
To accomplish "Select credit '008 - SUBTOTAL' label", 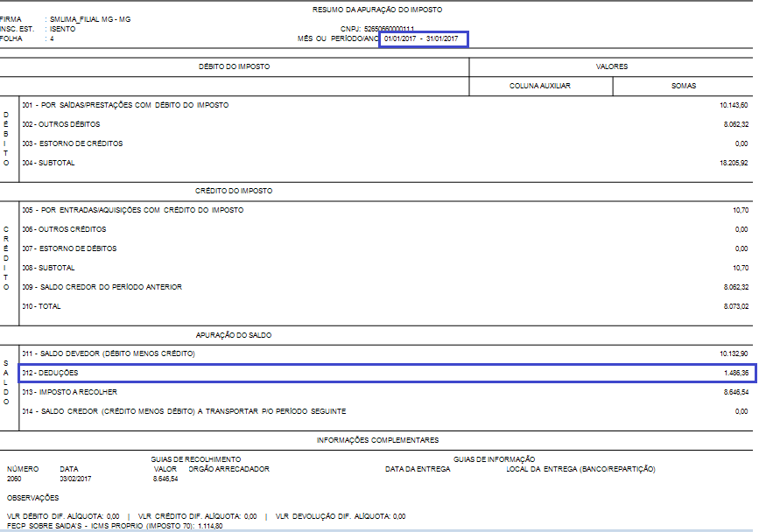I will 48,268.
